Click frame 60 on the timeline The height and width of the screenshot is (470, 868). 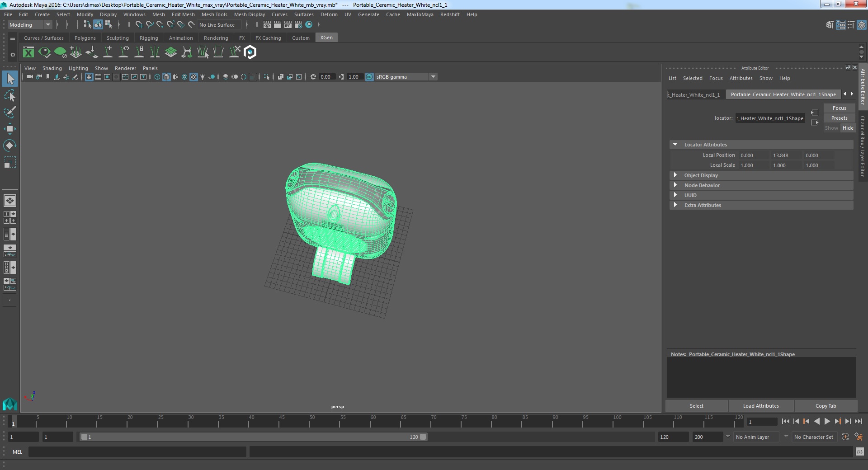tap(373, 421)
